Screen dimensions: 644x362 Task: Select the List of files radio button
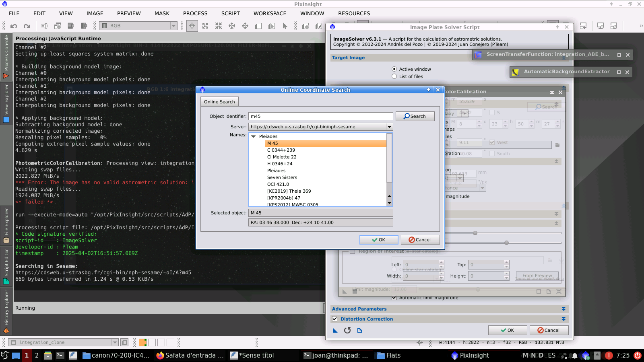pyautogui.click(x=394, y=76)
